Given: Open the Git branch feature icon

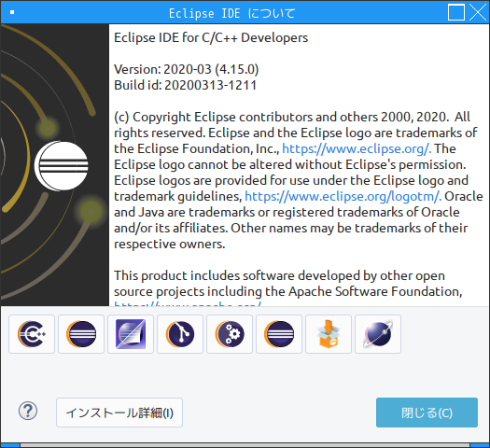Looking at the screenshot, I should point(180,334).
